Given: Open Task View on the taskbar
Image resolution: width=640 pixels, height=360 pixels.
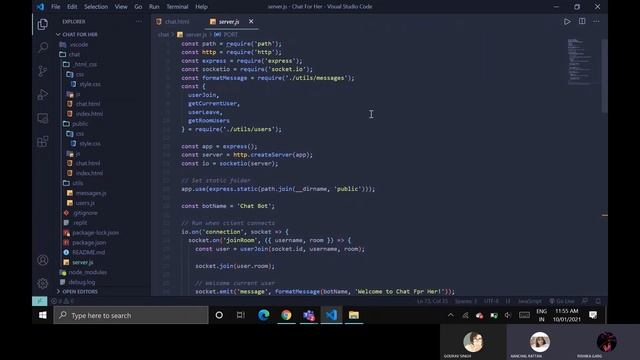Looking at the screenshot, I should (241, 315).
